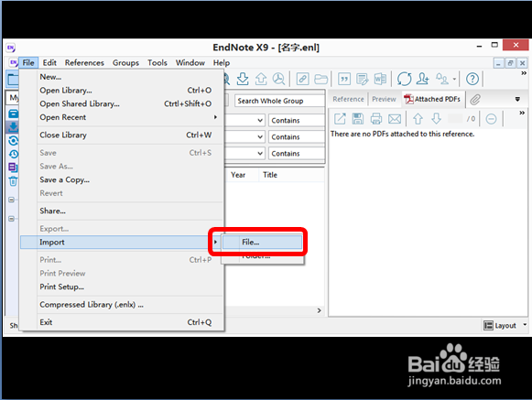The height and width of the screenshot is (400, 532).
Task: Click the Insert Citation quote icon
Action: (x=344, y=79)
